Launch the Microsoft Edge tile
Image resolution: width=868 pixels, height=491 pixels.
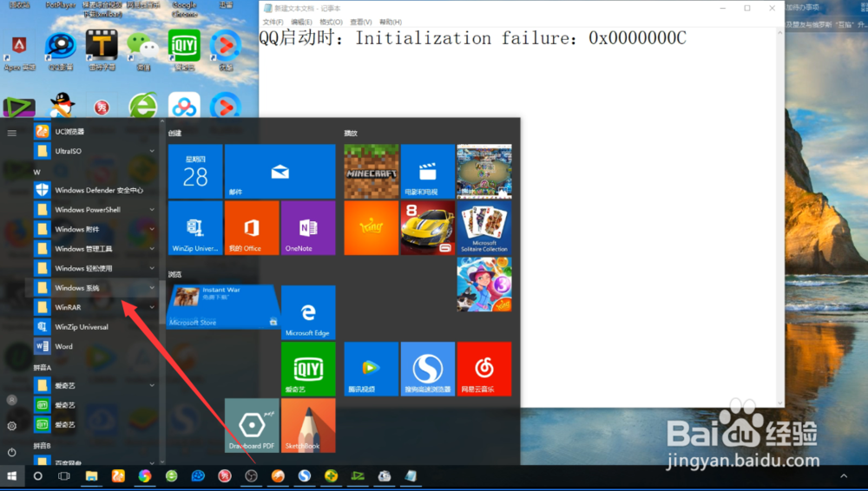(308, 311)
